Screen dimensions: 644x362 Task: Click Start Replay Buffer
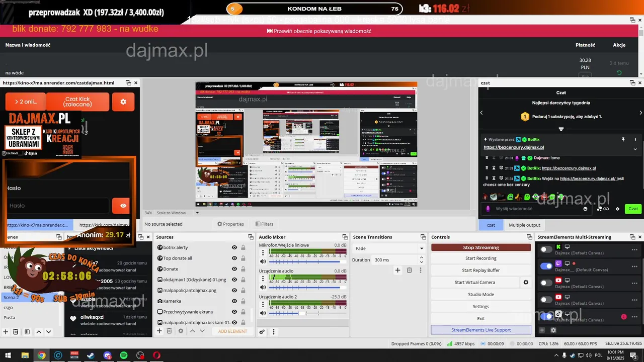click(x=481, y=270)
